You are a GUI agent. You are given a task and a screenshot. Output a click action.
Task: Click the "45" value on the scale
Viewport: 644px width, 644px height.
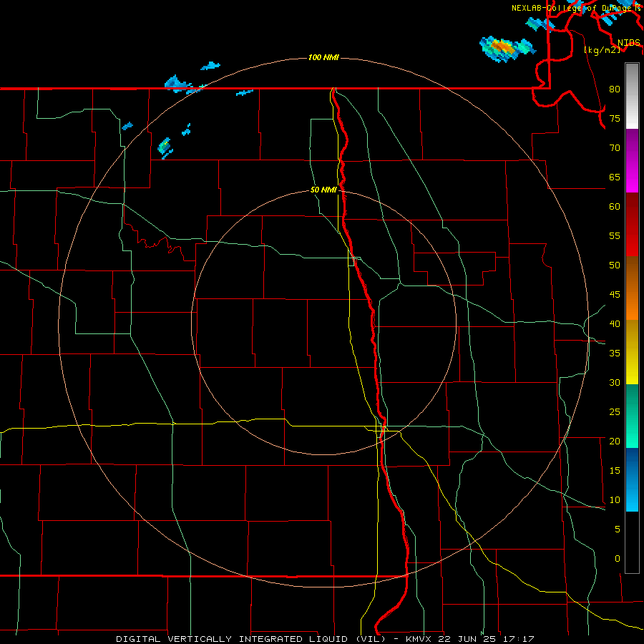click(x=615, y=295)
